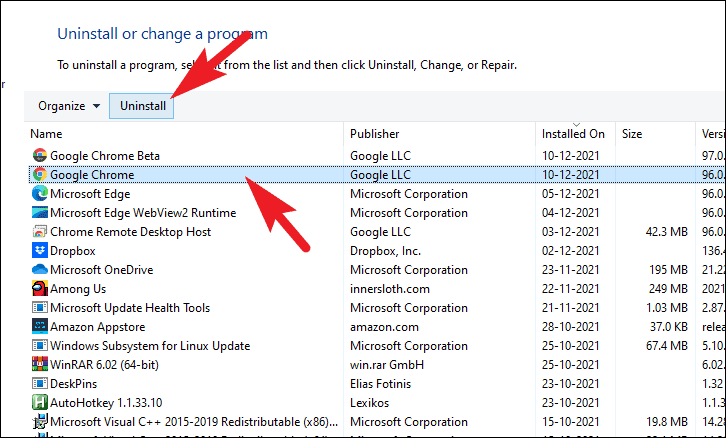Image resolution: width=726 pixels, height=438 pixels.
Task: Click the Dropbox icon
Action: tap(40, 250)
